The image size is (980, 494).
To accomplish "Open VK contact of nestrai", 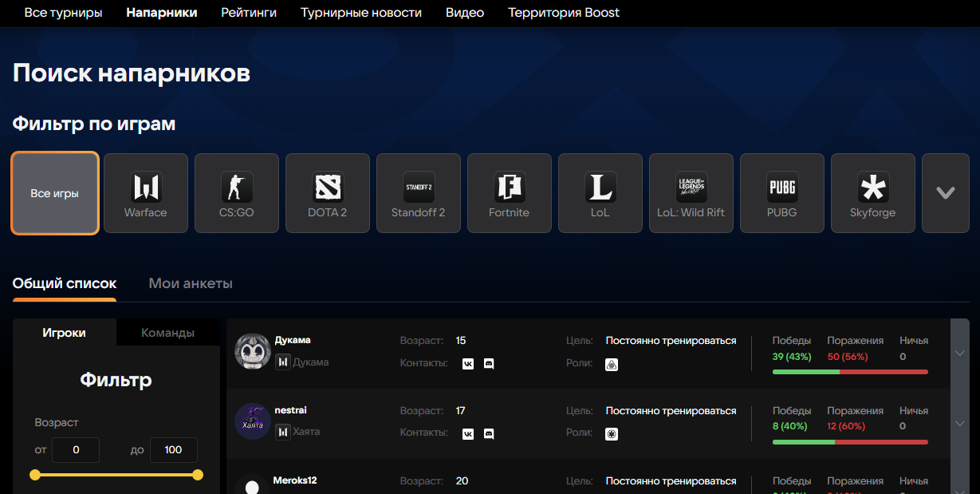I will (468, 433).
